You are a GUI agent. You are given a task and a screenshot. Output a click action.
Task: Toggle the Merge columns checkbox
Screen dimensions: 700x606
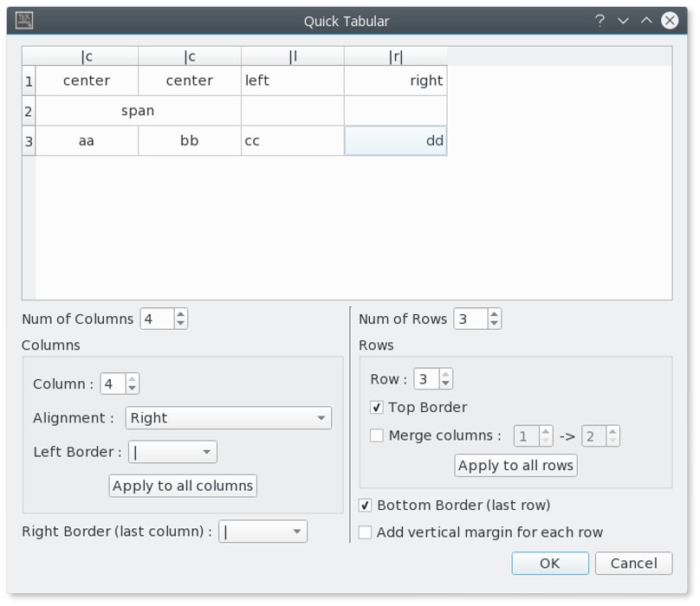[x=377, y=435]
